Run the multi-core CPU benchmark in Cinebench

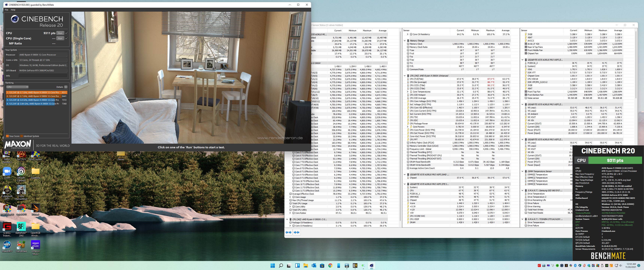pyautogui.click(x=60, y=33)
